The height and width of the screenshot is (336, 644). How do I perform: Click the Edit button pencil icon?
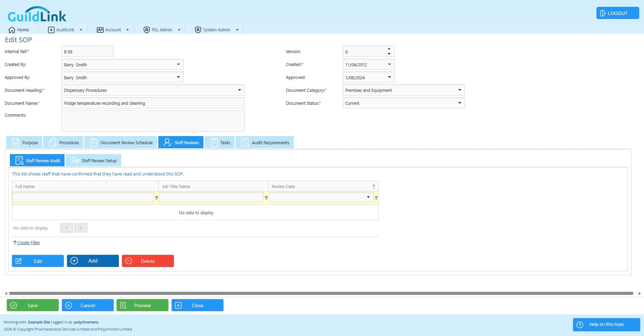click(x=19, y=261)
